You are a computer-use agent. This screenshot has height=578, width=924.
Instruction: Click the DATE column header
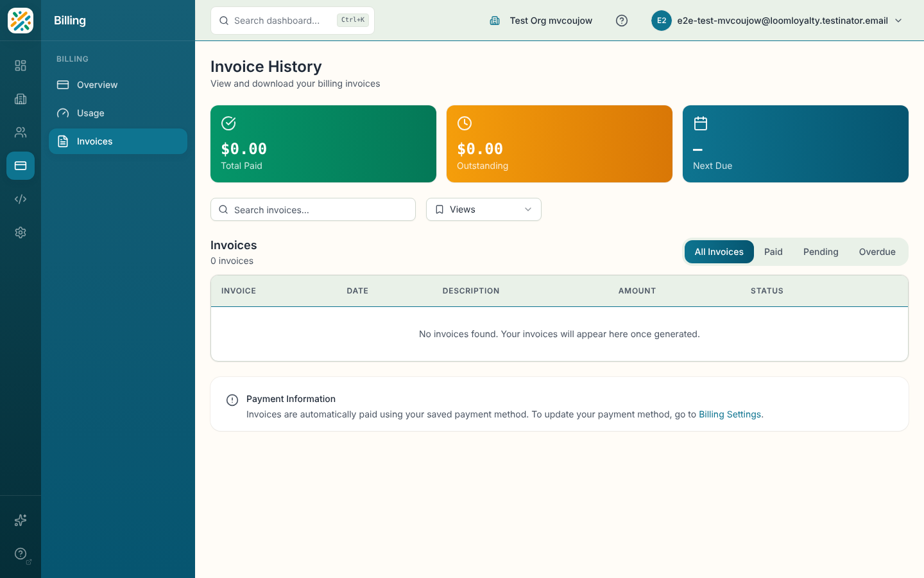click(357, 291)
